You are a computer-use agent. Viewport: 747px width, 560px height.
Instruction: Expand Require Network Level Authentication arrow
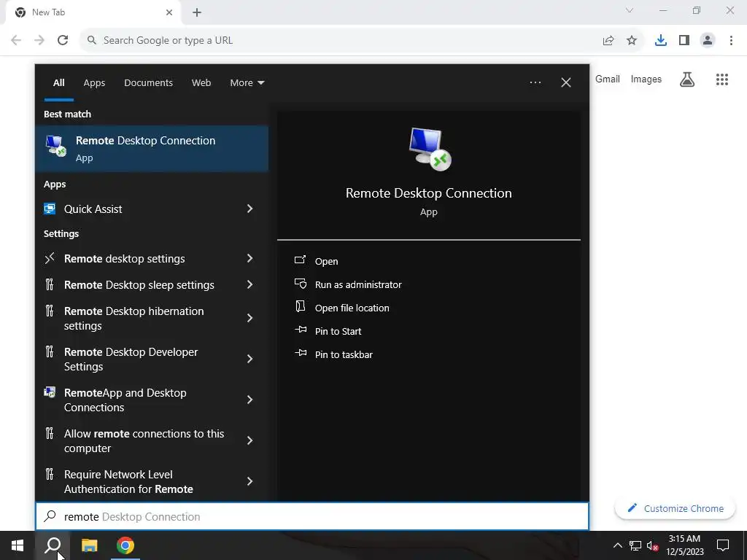(249, 481)
